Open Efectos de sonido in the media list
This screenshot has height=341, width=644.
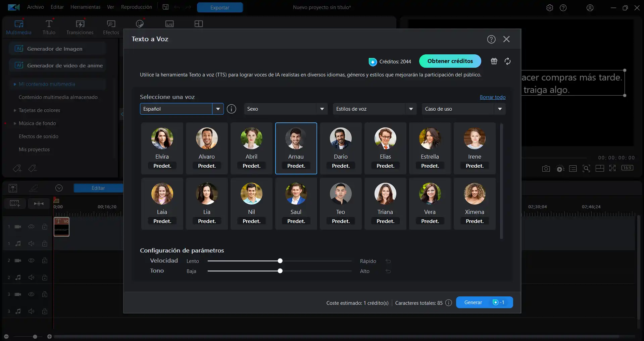pos(39,136)
